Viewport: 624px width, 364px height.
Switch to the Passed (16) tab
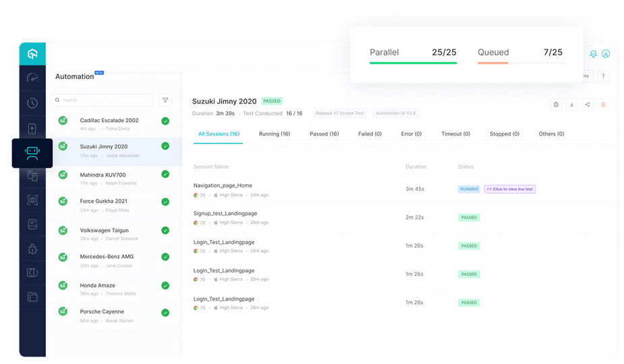click(324, 134)
